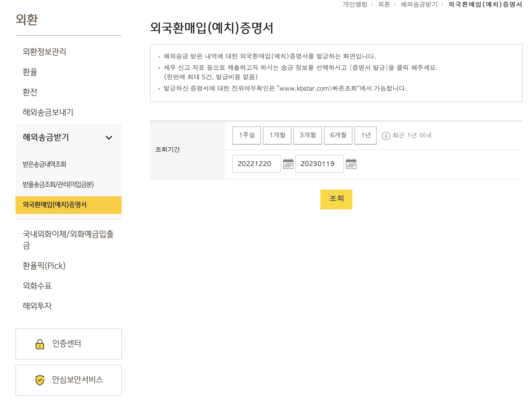Open 해외송금보내기 sidebar menu
The image size is (532, 417).
48,112
